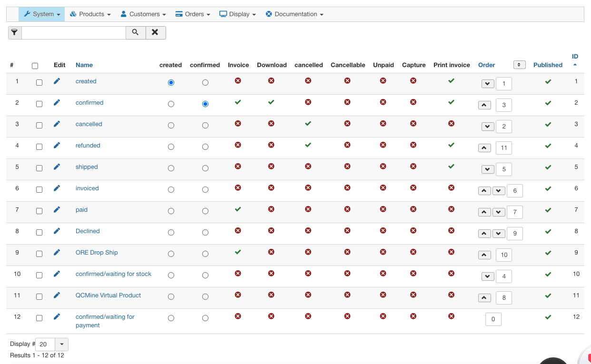Move the ORE Drop Ship status up
The height and width of the screenshot is (364, 591).
point(484,255)
